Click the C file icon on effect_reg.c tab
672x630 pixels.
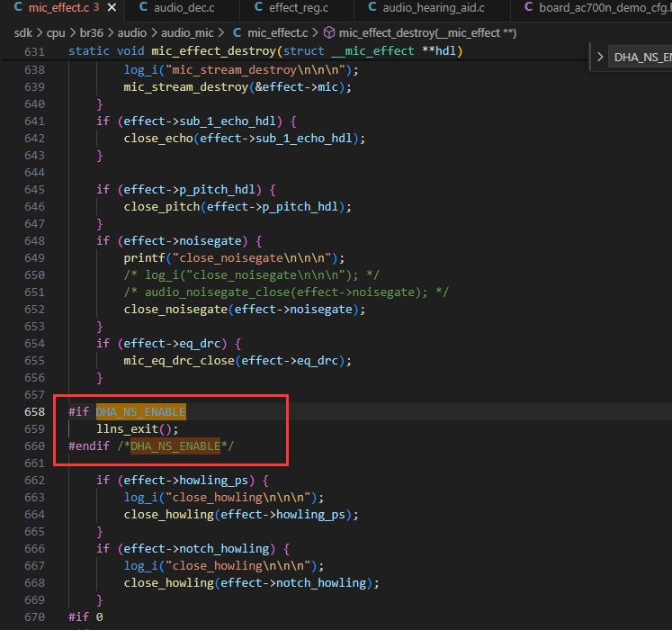[x=258, y=7]
